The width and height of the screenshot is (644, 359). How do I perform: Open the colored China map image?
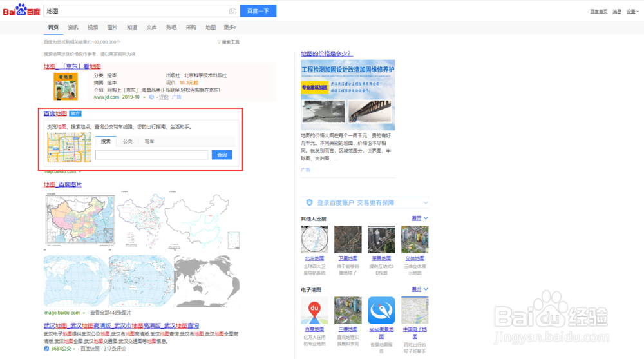tap(80, 220)
